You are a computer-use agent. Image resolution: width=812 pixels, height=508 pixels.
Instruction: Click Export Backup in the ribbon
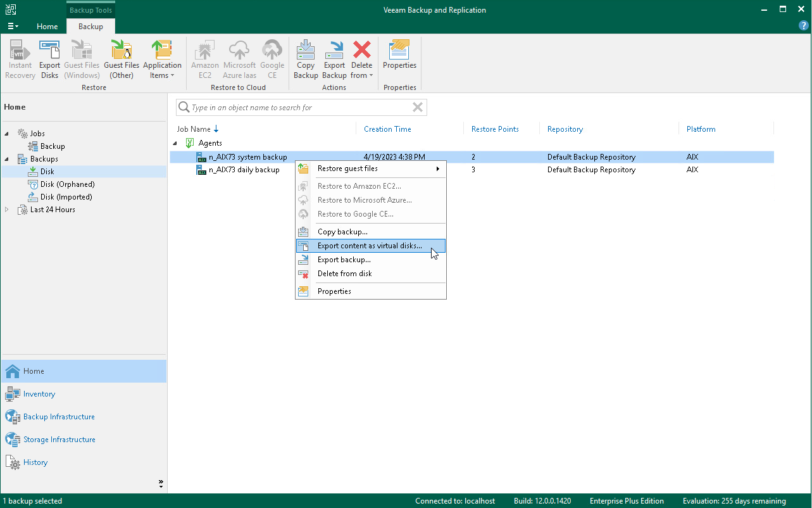click(334, 60)
